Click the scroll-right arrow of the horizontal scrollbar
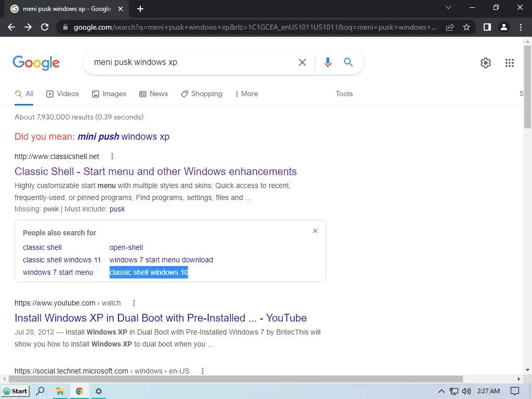Viewport: 532px width, 399px height. coord(519,379)
